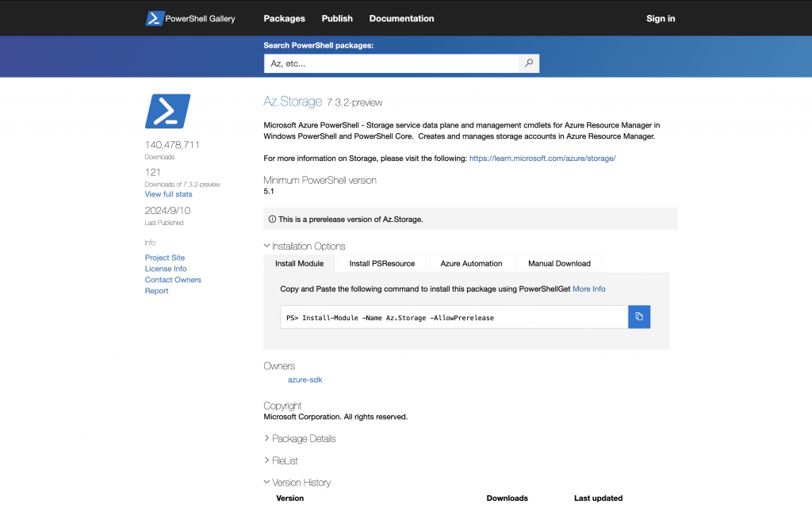
Task: Open License Info link
Action: click(166, 269)
